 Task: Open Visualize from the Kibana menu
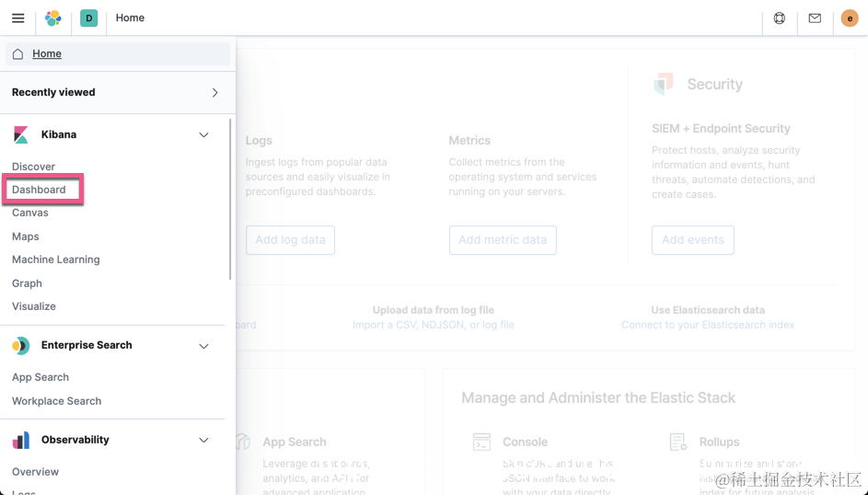coord(34,306)
